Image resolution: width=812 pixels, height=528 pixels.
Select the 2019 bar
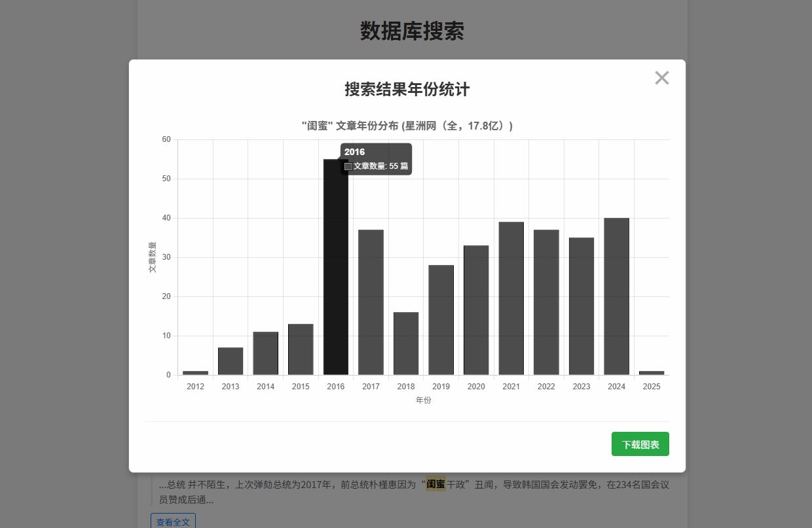[441, 321]
